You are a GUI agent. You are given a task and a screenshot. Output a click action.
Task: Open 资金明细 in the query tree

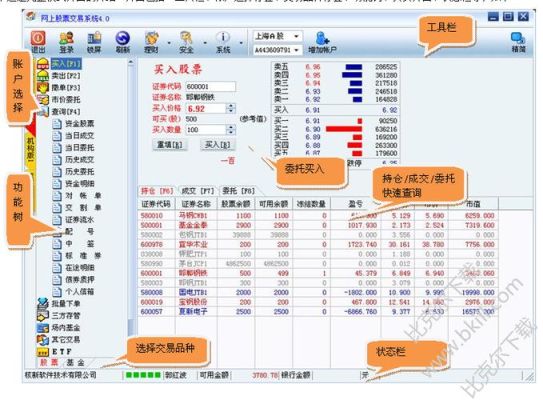click(x=80, y=184)
